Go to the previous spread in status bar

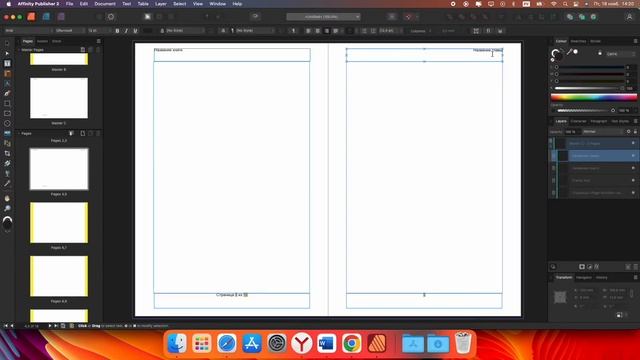pos(11,326)
